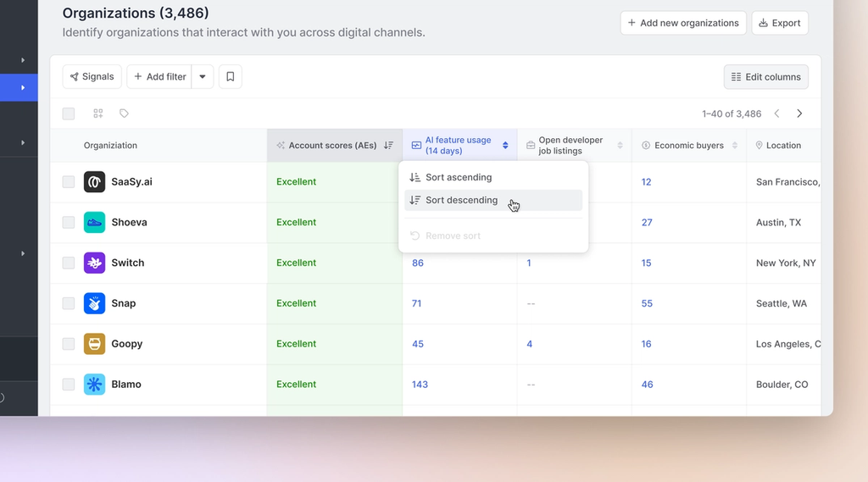Screen dimensions: 868x482
Task: Open sort options for Open developer job listings
Action: (620, 145)
